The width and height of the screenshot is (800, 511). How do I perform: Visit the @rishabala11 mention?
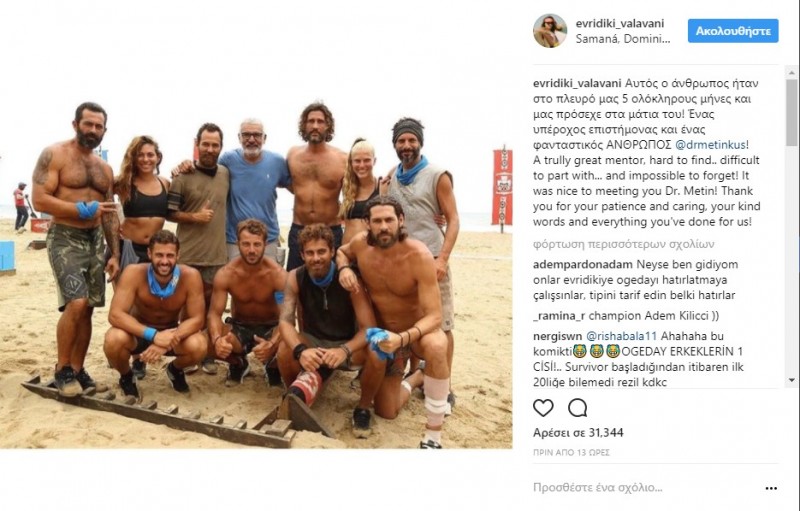coord(621,336)
